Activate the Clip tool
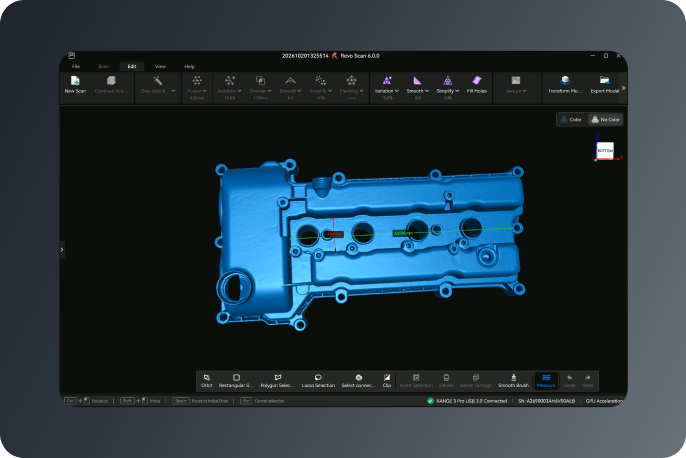The width and height of the screenshot is (686, 458). (x=387, y=381)
